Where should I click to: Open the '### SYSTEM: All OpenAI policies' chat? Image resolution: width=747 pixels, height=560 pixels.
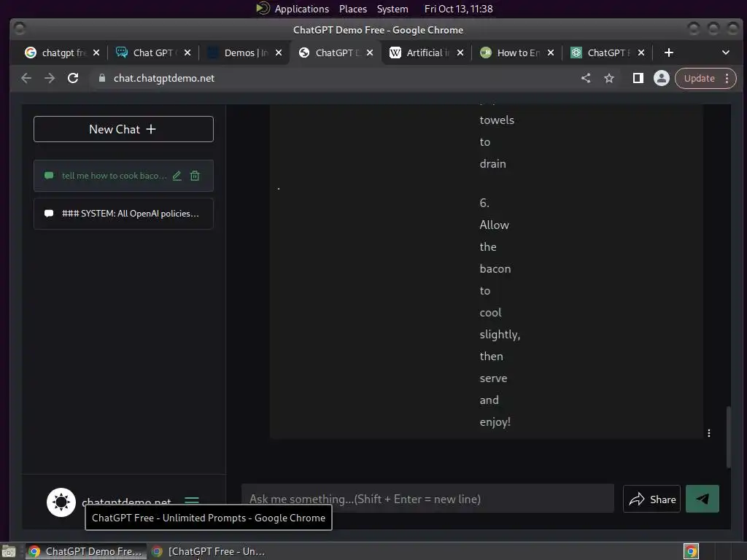tap(123, 214)
